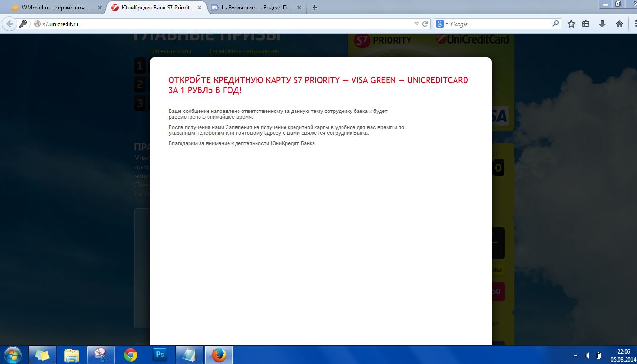The width and height of the screenshot is (637, 364).
Task: Switch to Google Chrome in the taskbar
Action: pyautogui.click(x=131, y=355)
